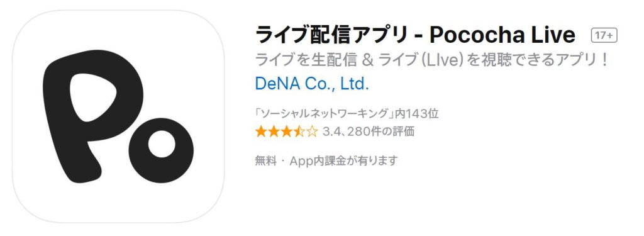Image resolution: width=644 pixels, height=236 pixels.
Task: Select the third filled rating star
Action: pyautogui.click(x=286, y=132)
